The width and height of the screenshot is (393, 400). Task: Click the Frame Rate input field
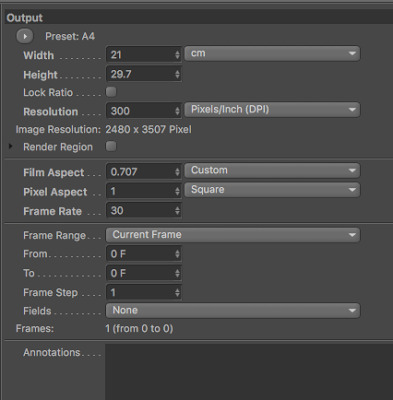(144, 210)
